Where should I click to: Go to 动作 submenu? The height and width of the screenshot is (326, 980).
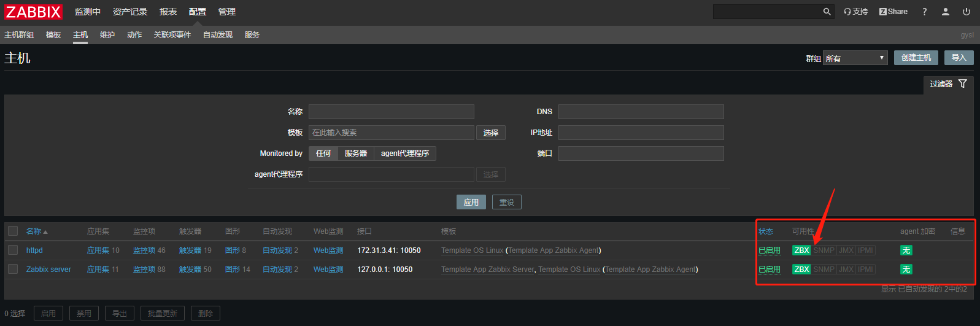pos(134,35)
